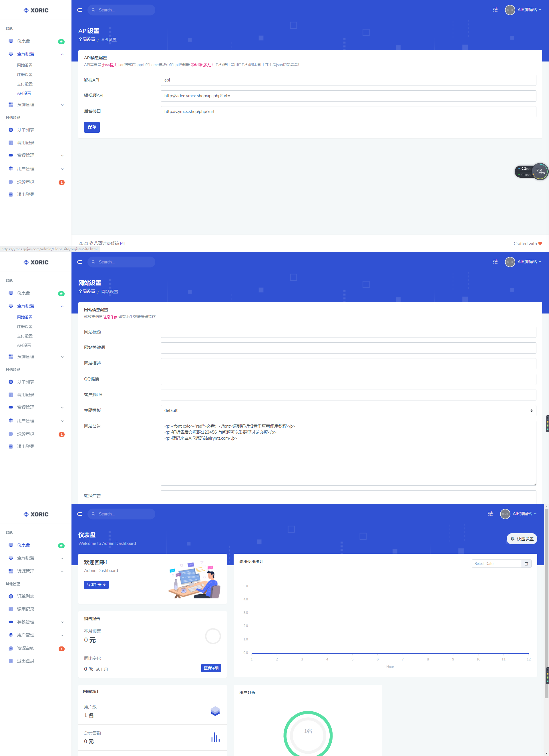
Task: Click the 仪表盘 page vertical scrollbar
Action: point(546,603)
